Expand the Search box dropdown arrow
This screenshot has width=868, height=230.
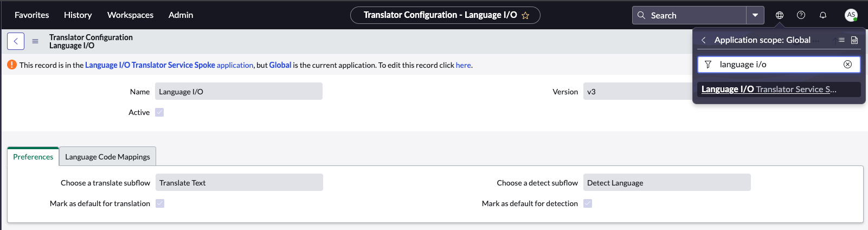(755, 15)
